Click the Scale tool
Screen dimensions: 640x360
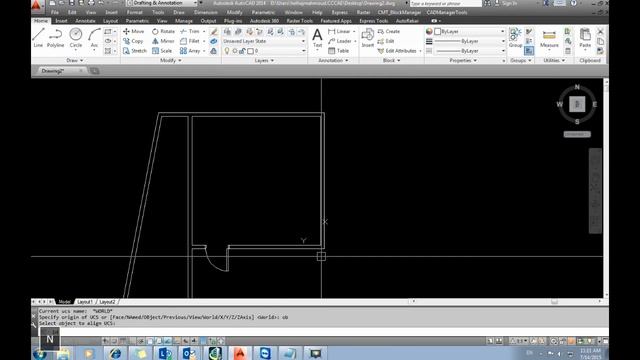coord(162,51)
